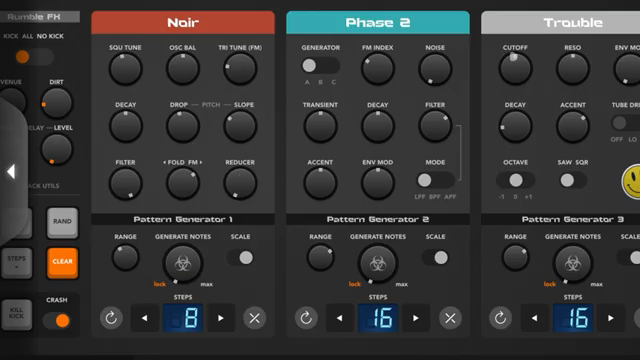Click the Phase 2 FM INDEX knob
The width and height of the screenshot is (640, 360).
point(378,69)
